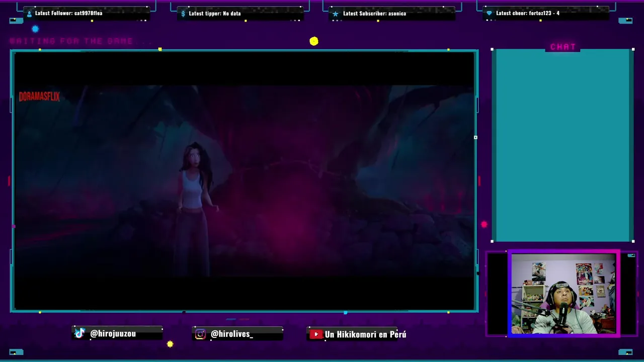Screen dimensions: 644x362
Task: Click the Instagram logo icon
Action: [200, 334]
